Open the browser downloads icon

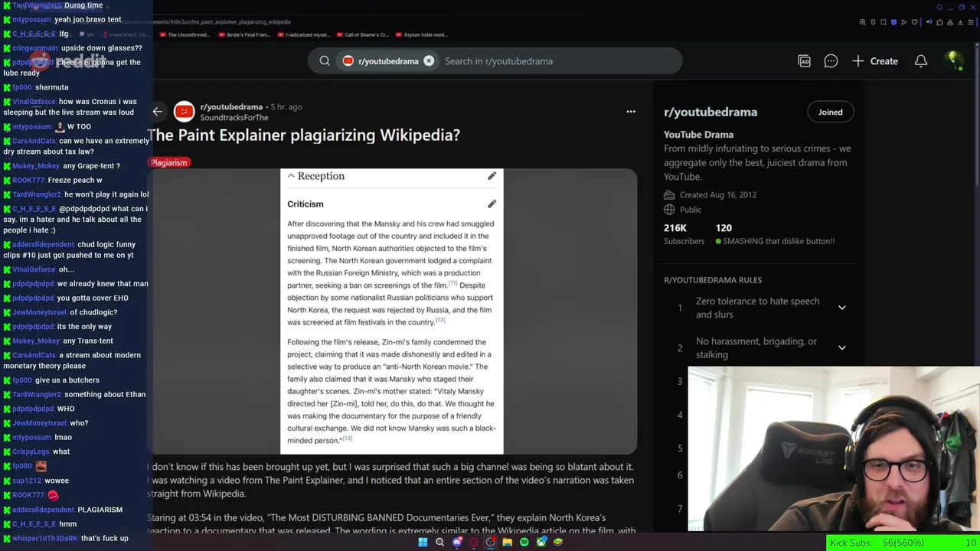pos(960,22)
